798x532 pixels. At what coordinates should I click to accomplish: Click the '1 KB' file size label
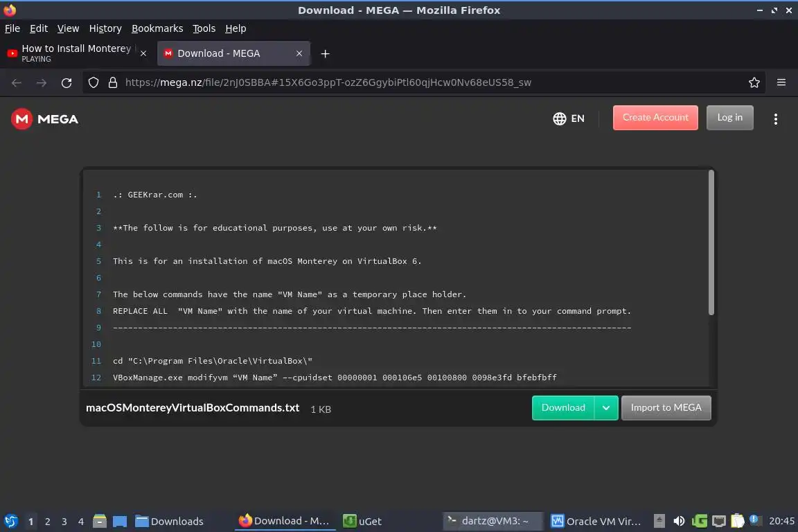coord(321,409)
